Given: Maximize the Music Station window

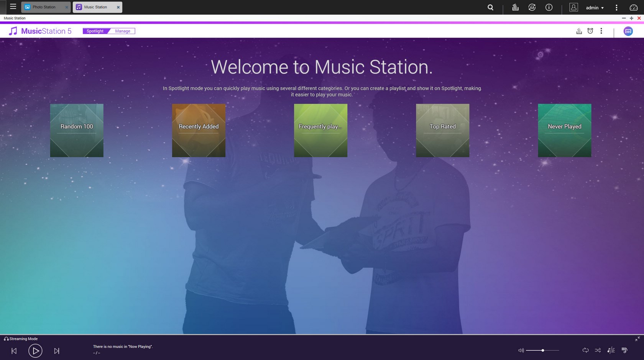Looking at the screenshot, I should pyautogui.click(x=631, y=18).
